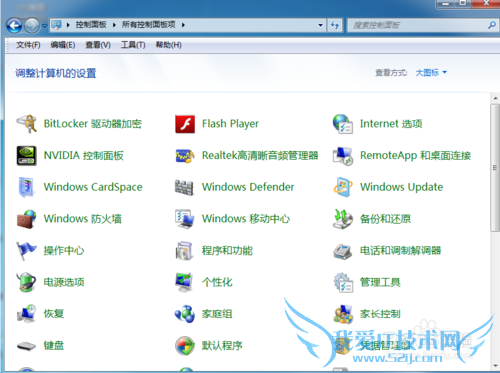Open the Windows 移动中心 icon

[x=185, y=219]
